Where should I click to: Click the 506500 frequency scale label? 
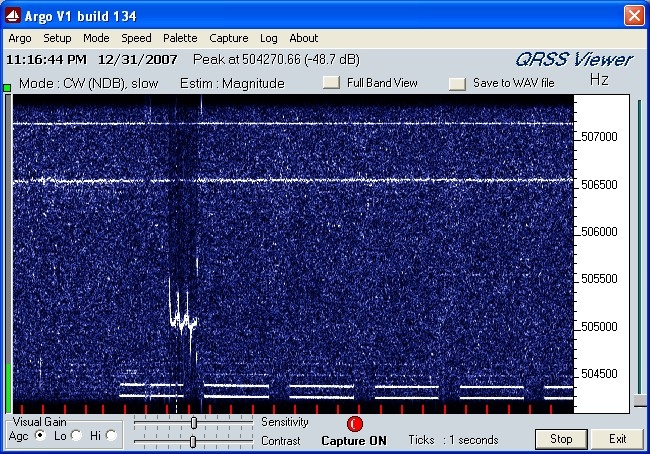click(x=599, y=185)
